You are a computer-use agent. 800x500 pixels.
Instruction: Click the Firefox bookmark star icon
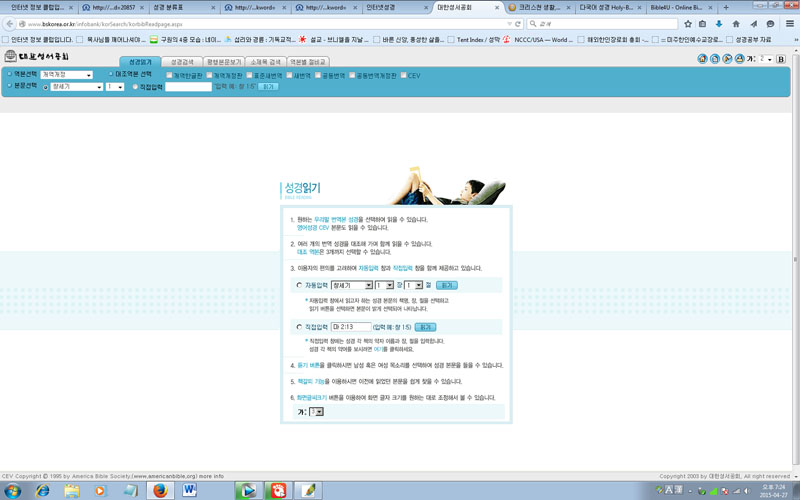687,23
